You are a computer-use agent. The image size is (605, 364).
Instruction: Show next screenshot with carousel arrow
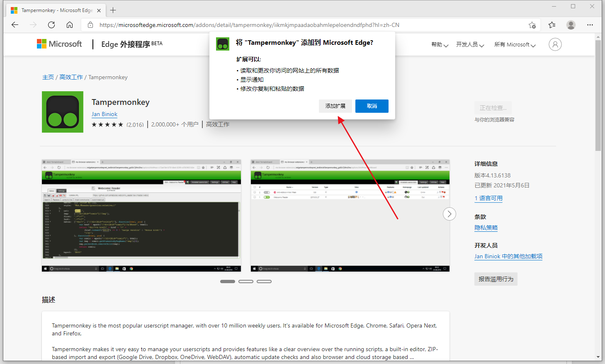click(449, 214)
